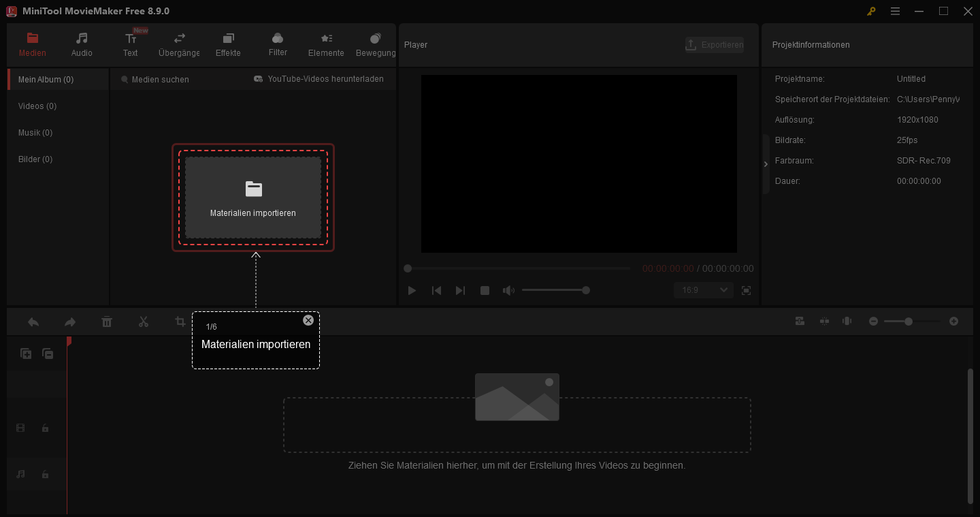Click the video track film icon
This screenshot has width=980, height=517.
click(x=20, y=428)
